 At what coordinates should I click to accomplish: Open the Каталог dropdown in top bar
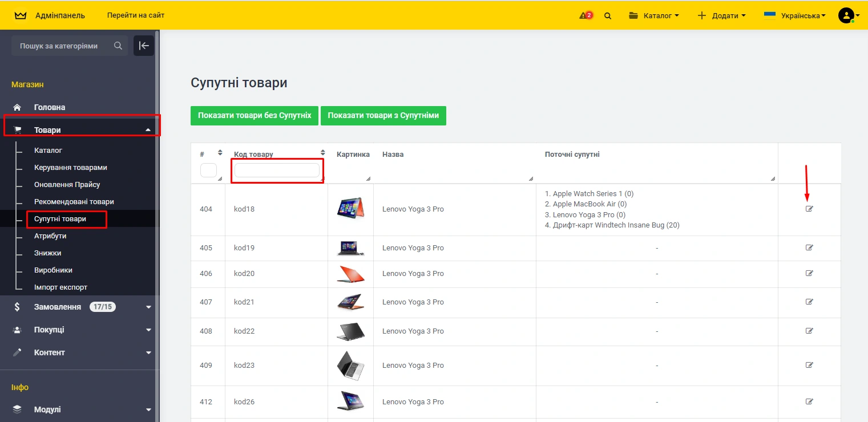point(654,15)
